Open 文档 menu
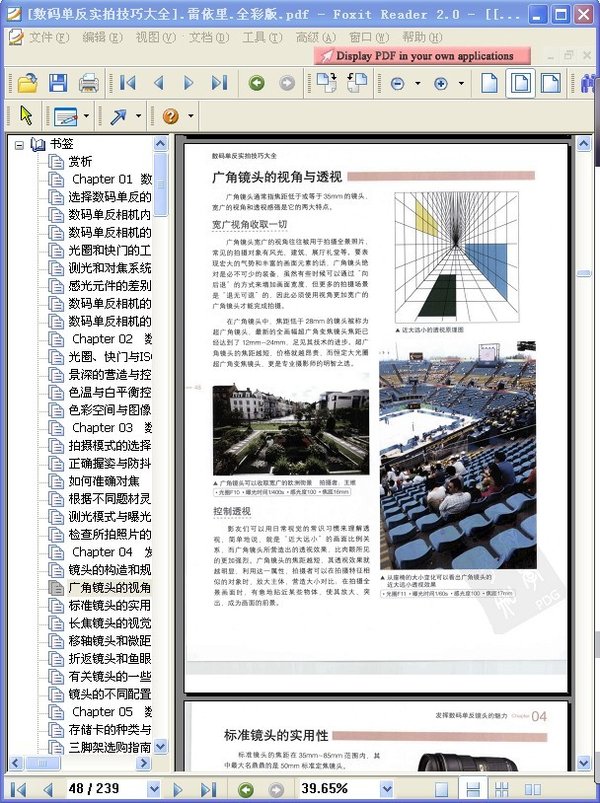This screenshot has width=600, height=803. (209, 37)
